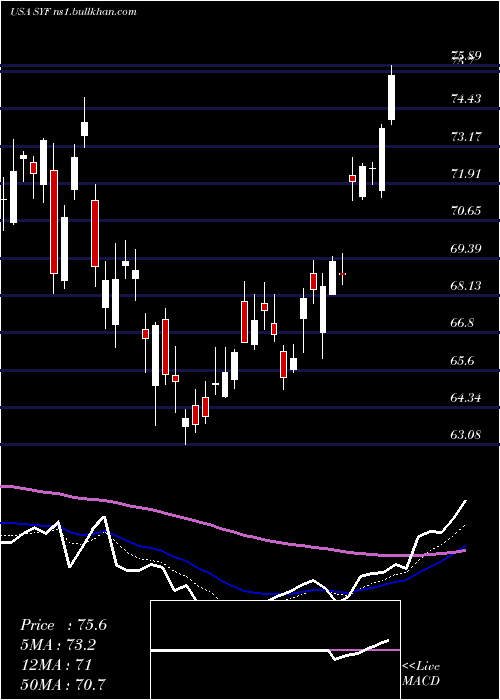Click the 12MA : 71 value

(56, 664)
